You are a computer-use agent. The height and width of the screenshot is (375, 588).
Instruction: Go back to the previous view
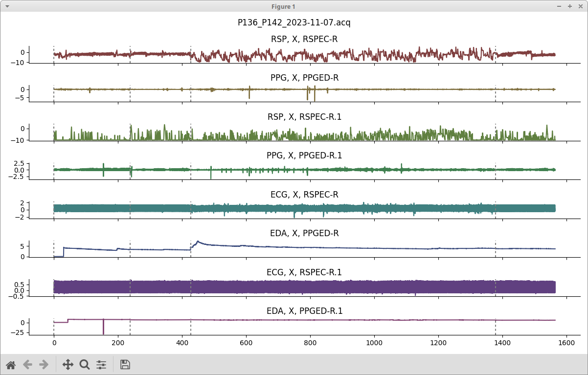point(27,364)
